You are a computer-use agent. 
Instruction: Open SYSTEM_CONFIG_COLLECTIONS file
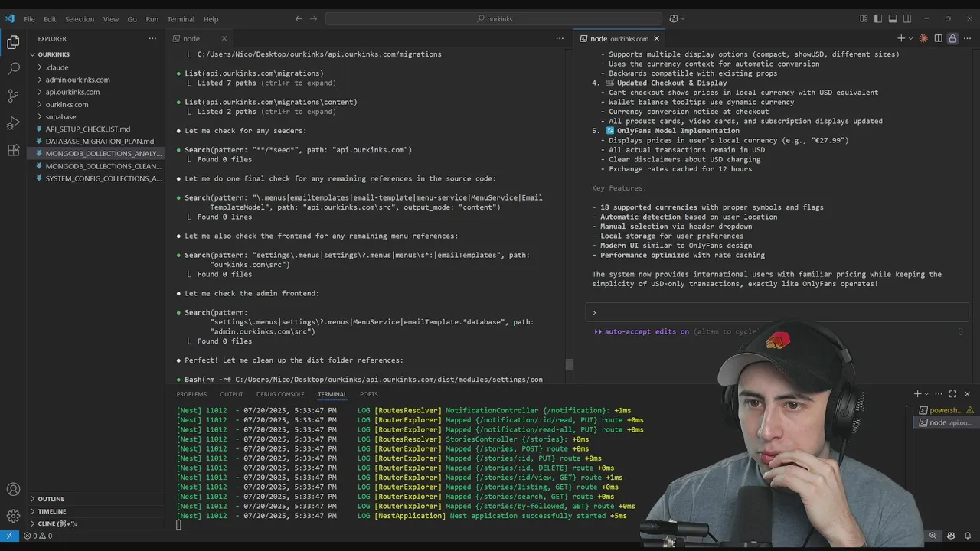(x=96, y=178)
